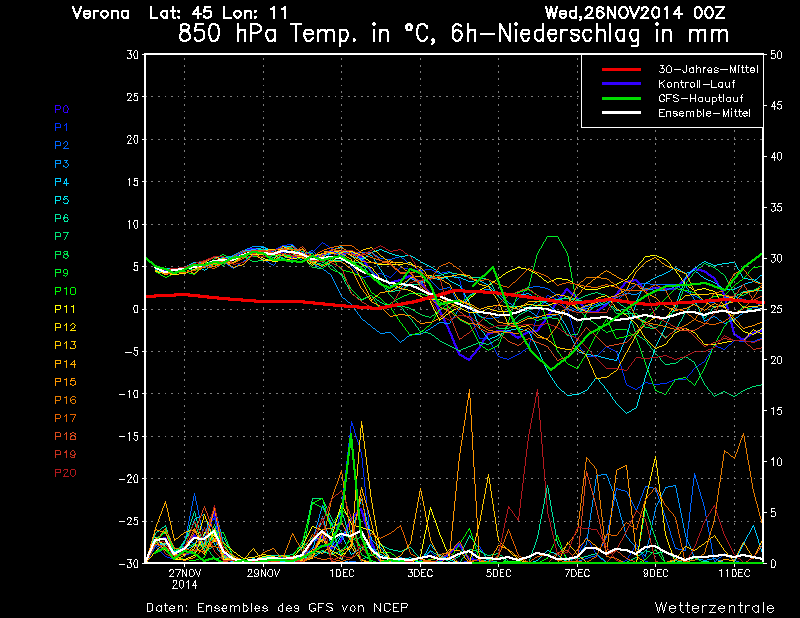Screen dimensions: 800x618
Task: Pick the P7 ensemble label
Action: [62, 236]
